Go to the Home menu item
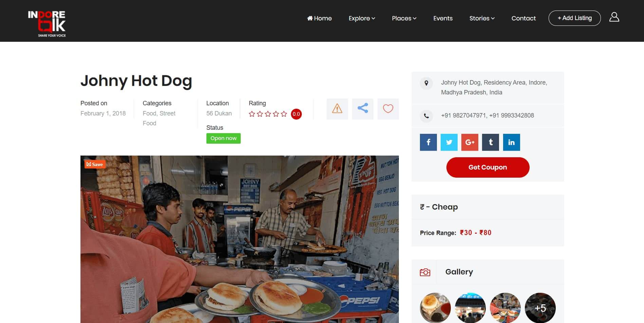 (319, 18)
